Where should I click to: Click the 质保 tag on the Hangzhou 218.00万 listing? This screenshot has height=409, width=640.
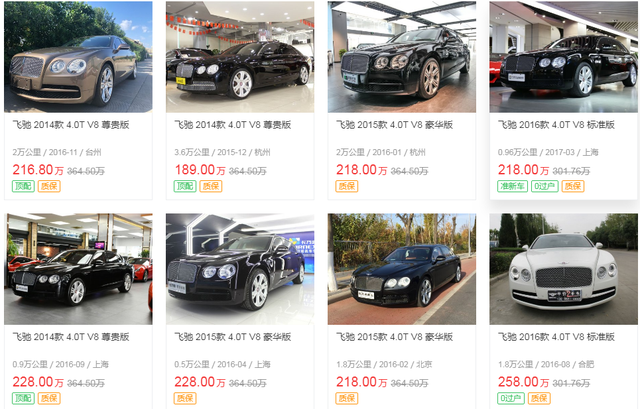tap(347, 186)
